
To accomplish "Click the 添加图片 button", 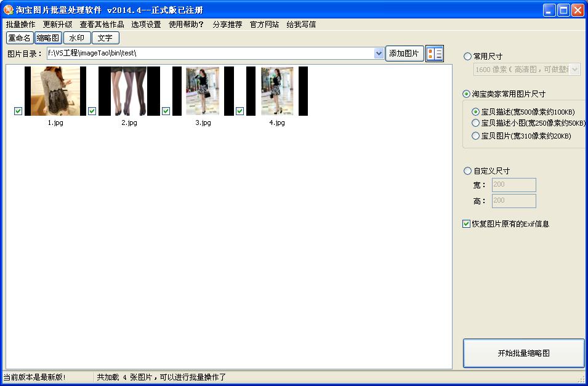I will click(405, 54).
